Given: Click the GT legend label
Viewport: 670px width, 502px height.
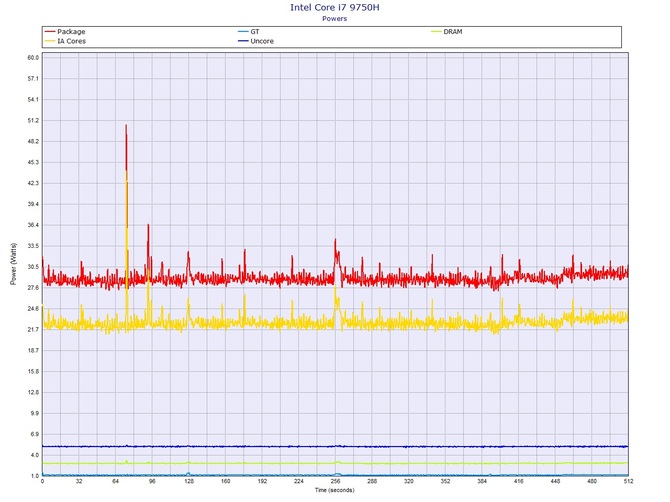Looking at the screenshot, I should click(255, 32).
